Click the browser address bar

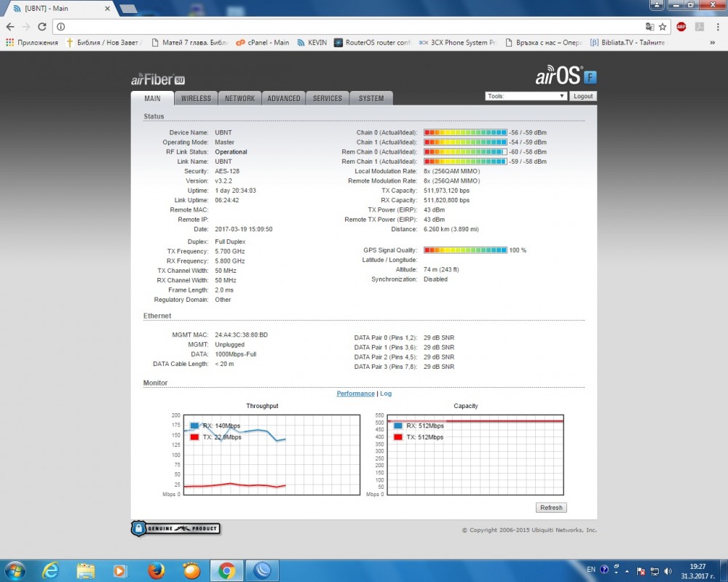click(349, 27)
